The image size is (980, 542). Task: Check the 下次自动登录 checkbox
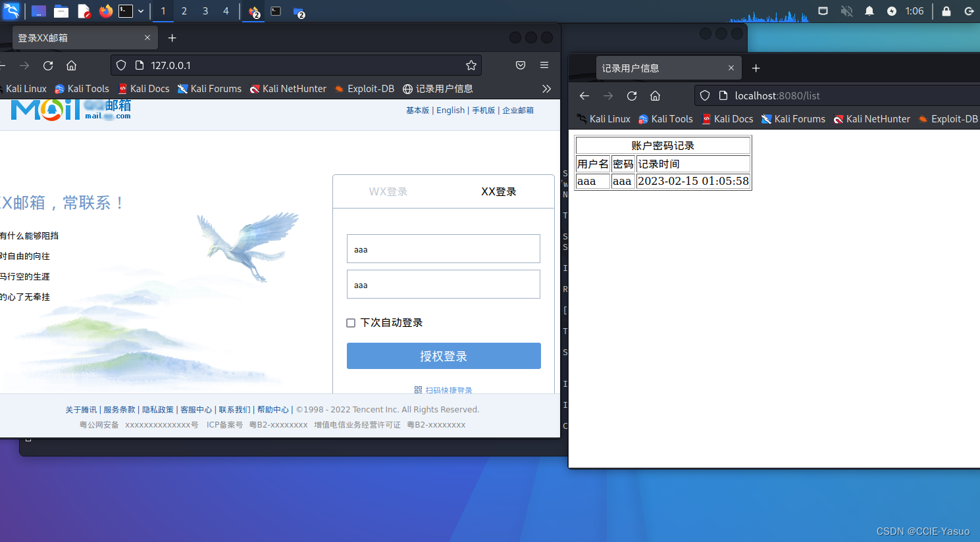pyautogui.click(x=351, y=323)
